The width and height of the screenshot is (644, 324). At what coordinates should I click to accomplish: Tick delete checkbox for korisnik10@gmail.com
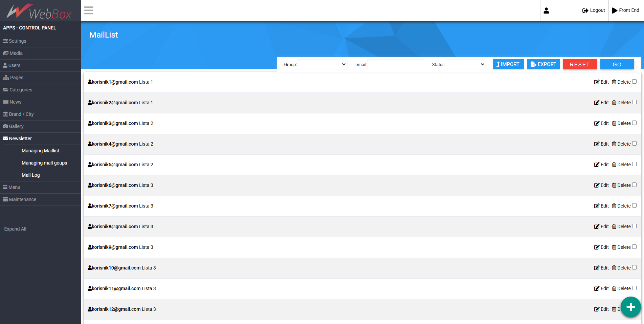(x=634, y=267)
